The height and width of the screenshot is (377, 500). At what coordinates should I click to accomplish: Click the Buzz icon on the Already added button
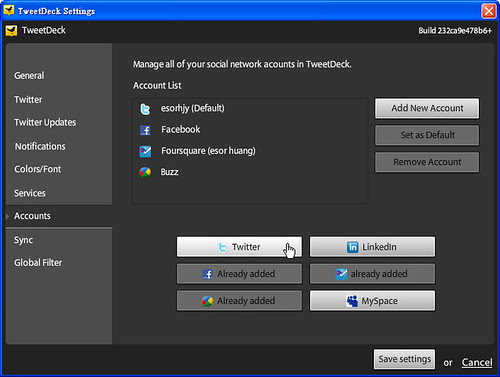(x=207, y=301)
